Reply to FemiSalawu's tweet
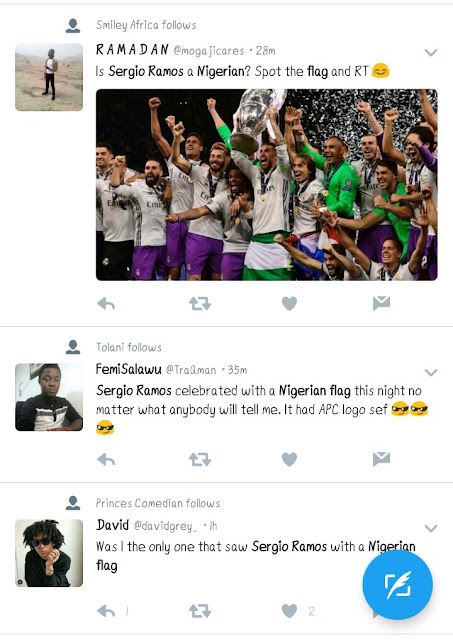Viewport: 453px width, 640px height. (106, 460)
